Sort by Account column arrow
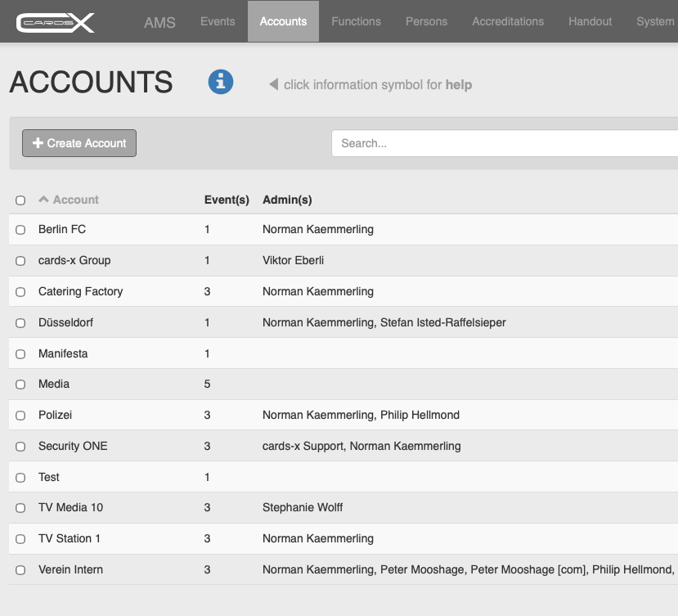This screenshot has height=616, width=678. (43, 200)
